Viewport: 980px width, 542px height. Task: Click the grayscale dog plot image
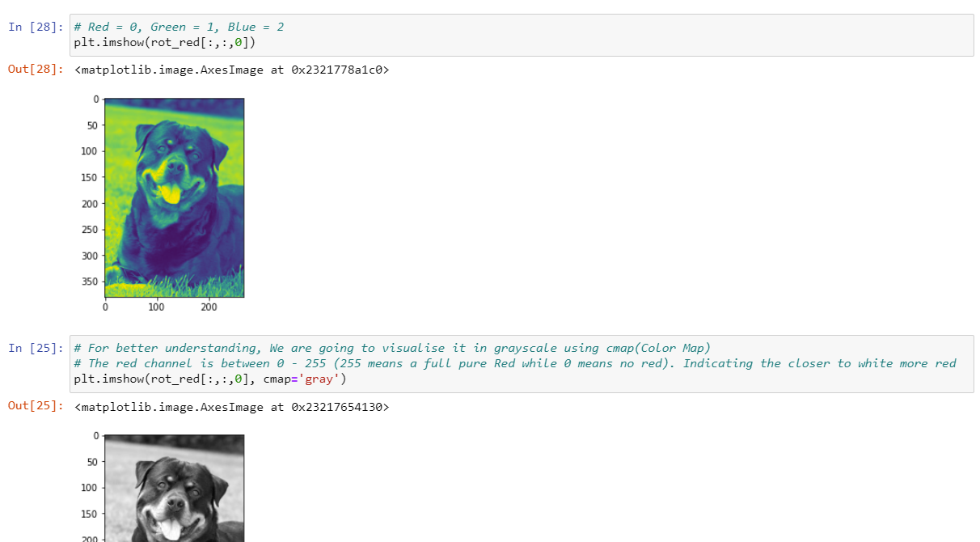click(x=174, y=489)
